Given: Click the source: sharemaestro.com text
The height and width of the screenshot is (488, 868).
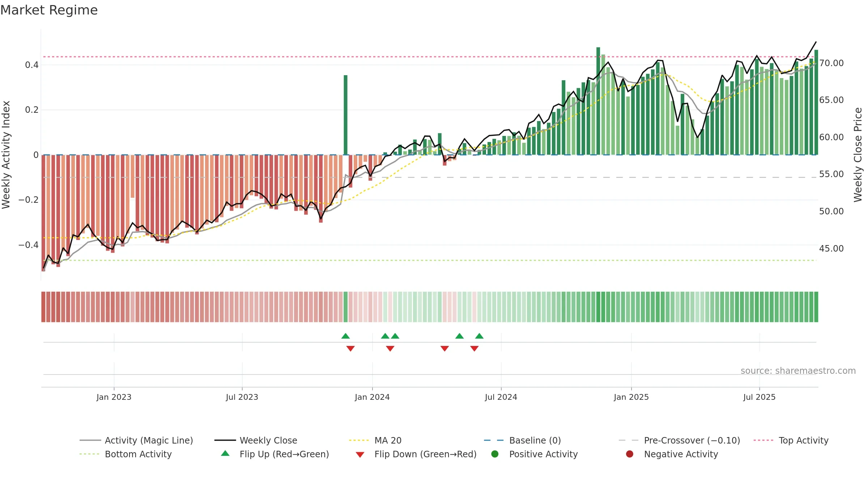Looking at the screenshot, I should [798, 371].
